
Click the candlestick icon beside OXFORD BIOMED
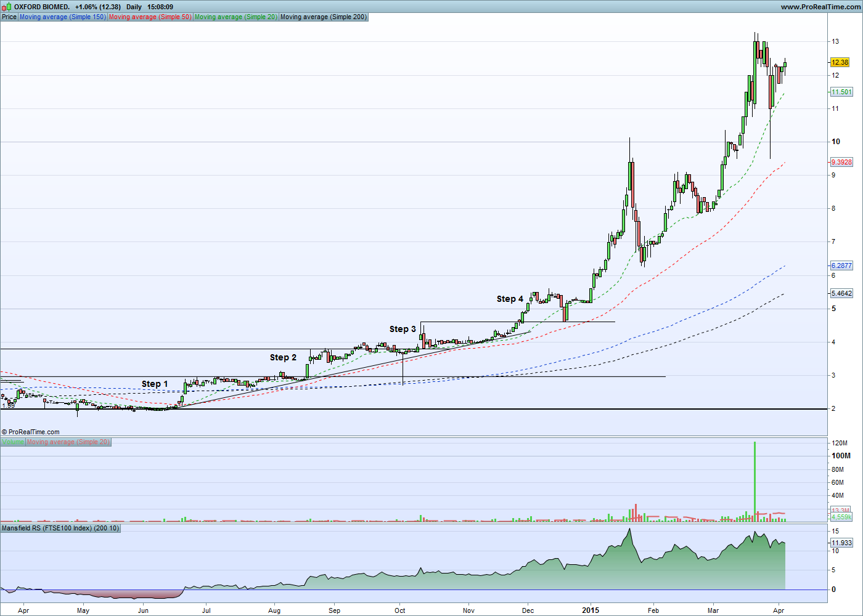[x=6, y=7]
